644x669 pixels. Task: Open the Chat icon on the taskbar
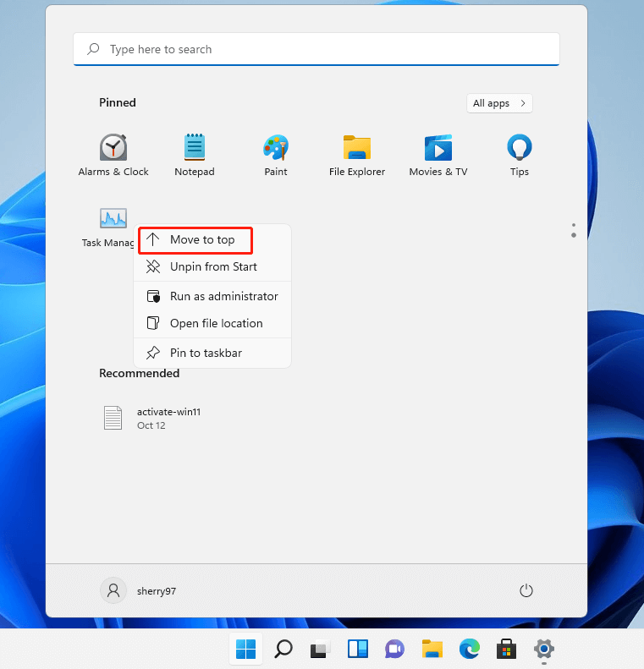[394, 649]
